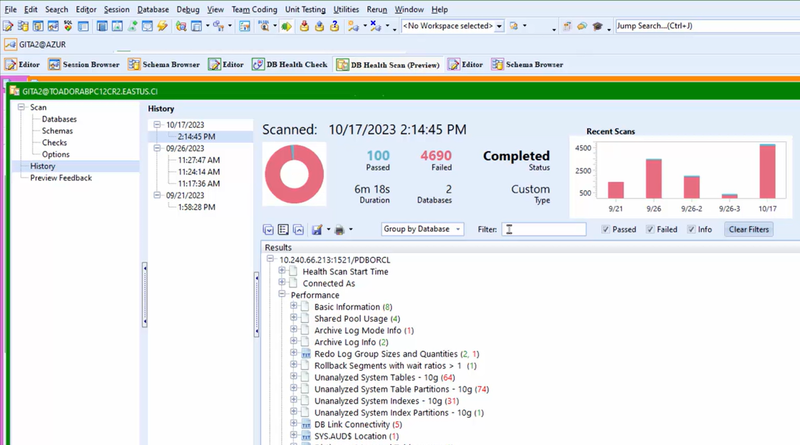This screenshot has width=800, height=445.
Task: Click the Session Browser window icon
Action: coord(55,64)
